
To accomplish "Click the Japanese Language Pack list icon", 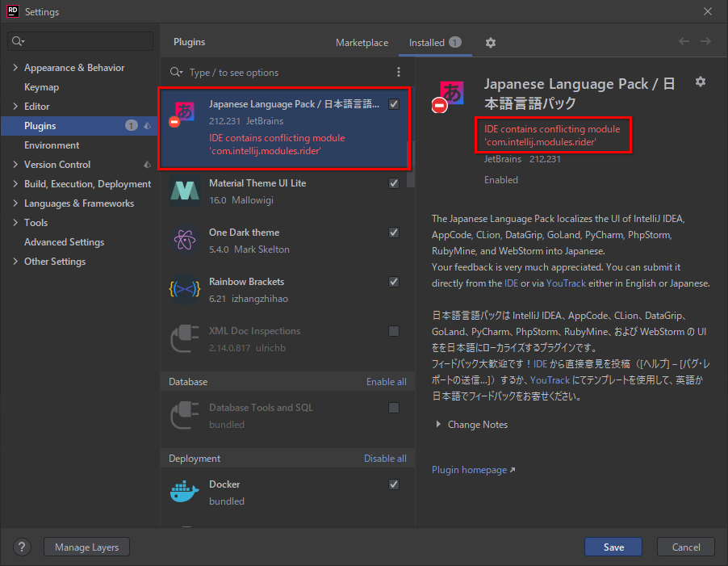I will [182, 114].
